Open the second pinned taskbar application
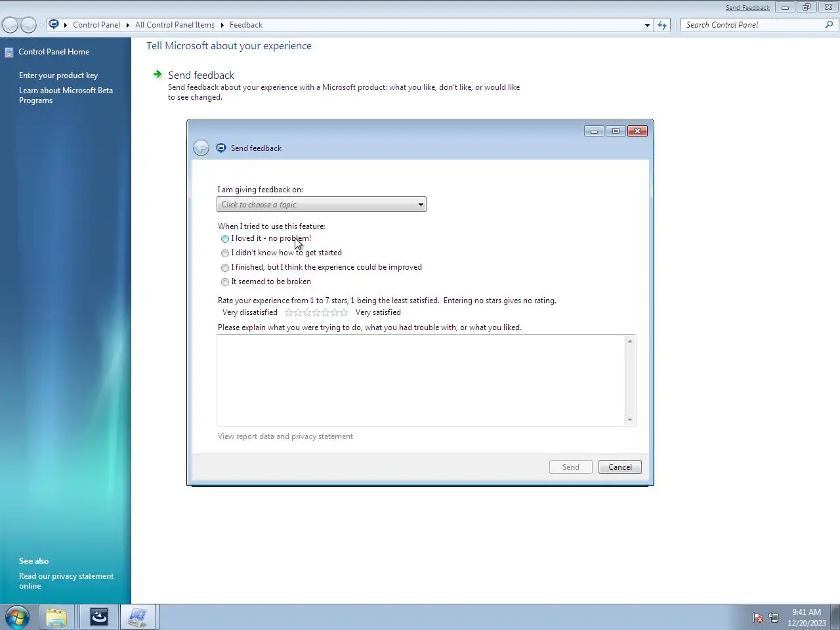The height and width of the screenshot is (630, 840). point(99,618)
